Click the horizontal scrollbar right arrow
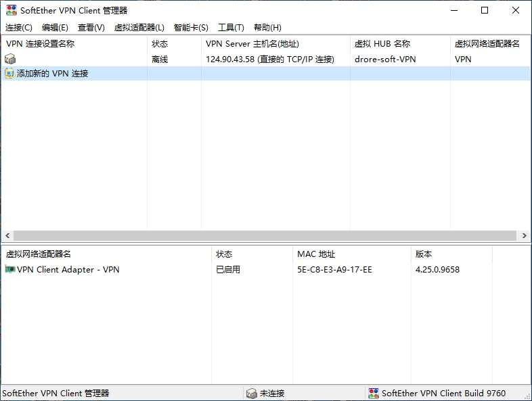532x401 pixels. [524, 235]
